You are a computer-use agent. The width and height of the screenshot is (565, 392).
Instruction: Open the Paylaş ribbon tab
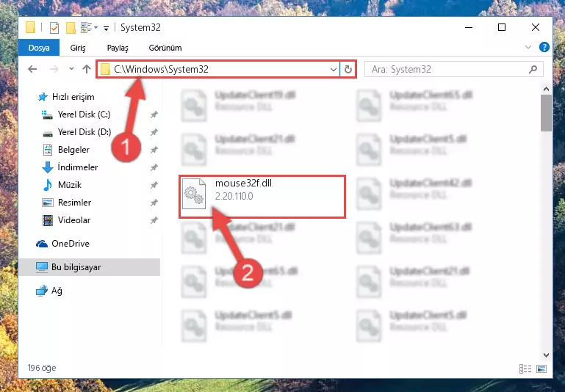(118, 48)
